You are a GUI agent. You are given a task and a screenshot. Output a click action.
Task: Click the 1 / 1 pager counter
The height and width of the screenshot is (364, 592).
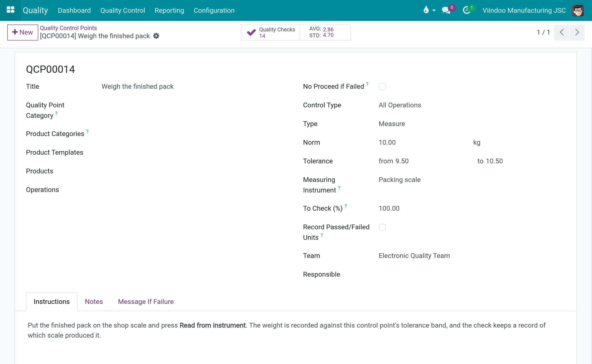(x=543, y=32)
